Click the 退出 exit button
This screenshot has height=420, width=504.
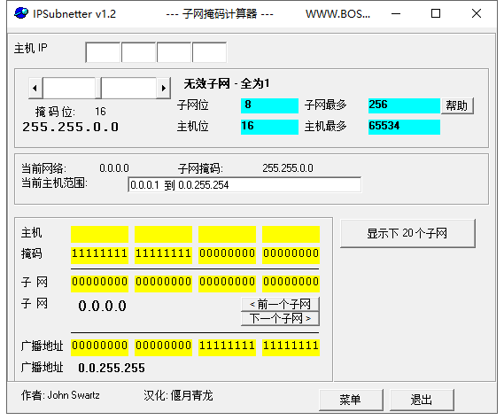click(422, 400)
